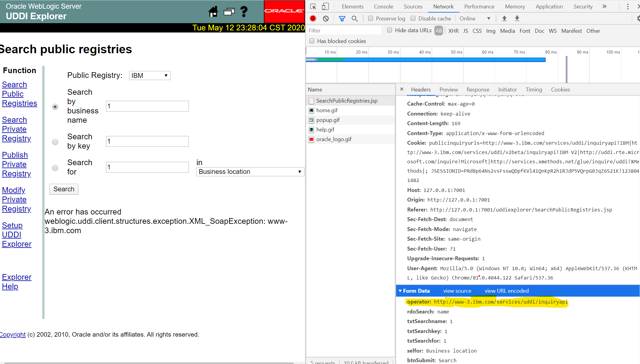This screenshot has height=364, width=640.
Task: Switch to the Preview tab of request
Action: [x=448, y=90]
